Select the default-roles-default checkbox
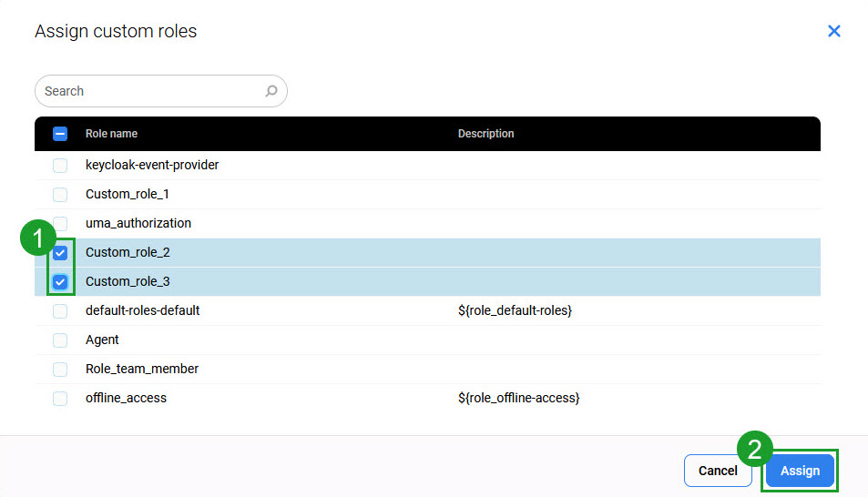 (60, 311)
